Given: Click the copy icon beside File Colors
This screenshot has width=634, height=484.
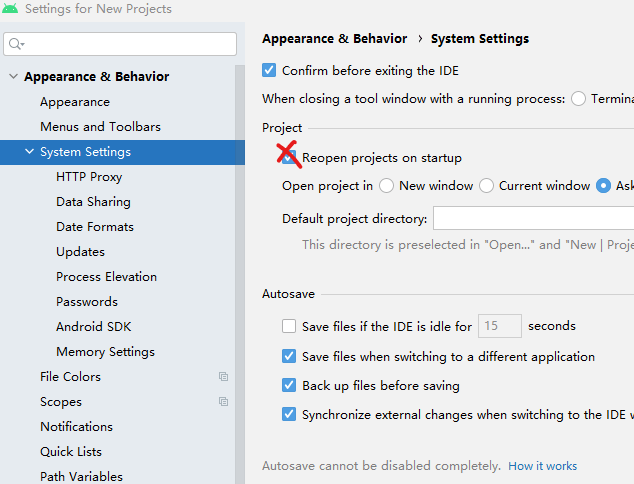Looking at the screenshot, I should [x=223, y=376].
